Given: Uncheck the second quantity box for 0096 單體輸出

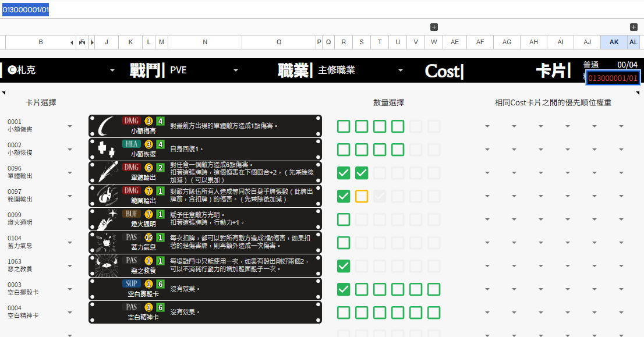Looking at the screenshot, I should (362, 173).
